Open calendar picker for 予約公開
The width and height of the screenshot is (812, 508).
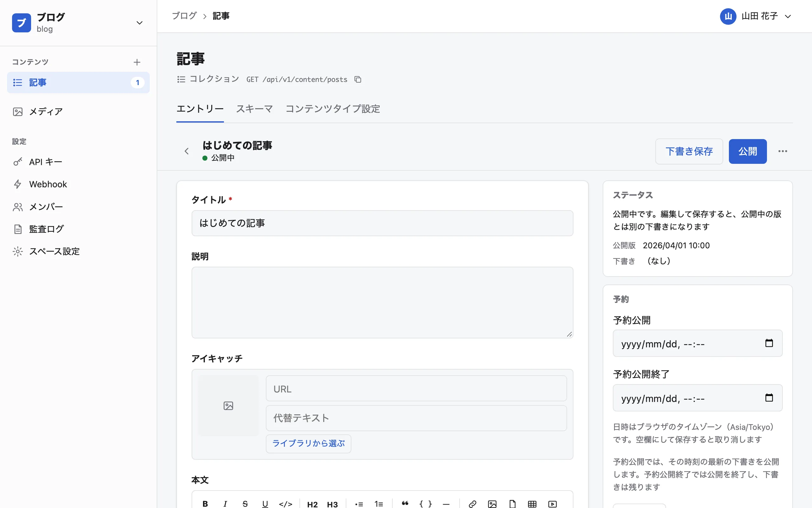tap(769, 343)
